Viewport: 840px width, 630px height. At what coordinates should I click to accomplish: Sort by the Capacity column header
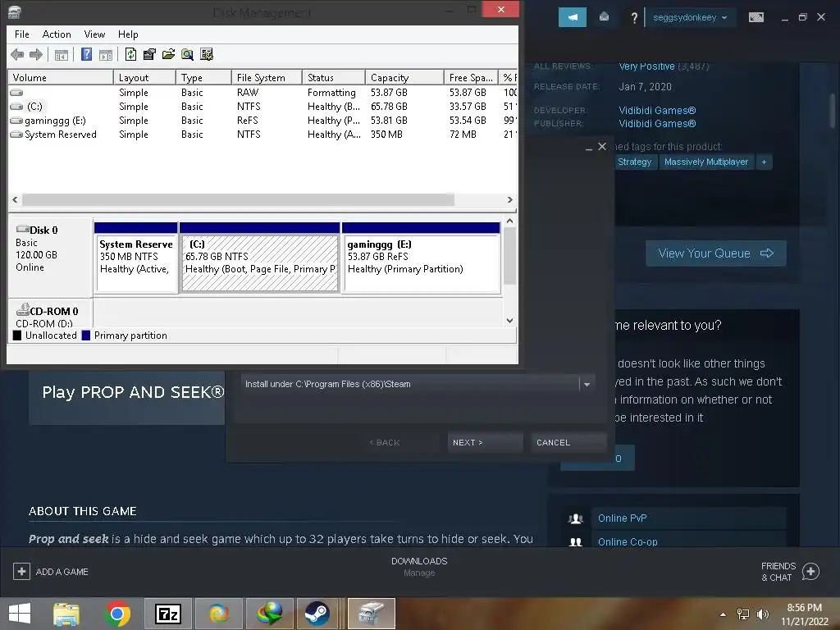point(404,78)
